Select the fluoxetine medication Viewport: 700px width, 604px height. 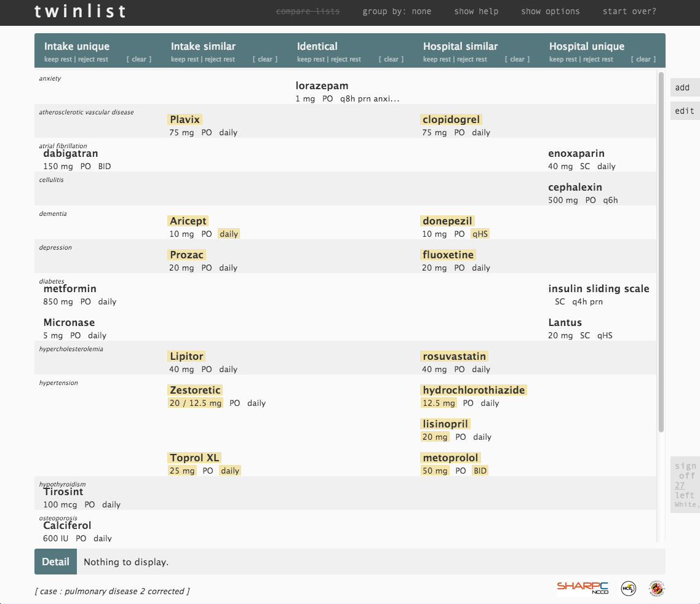click(x=448, y=255)
